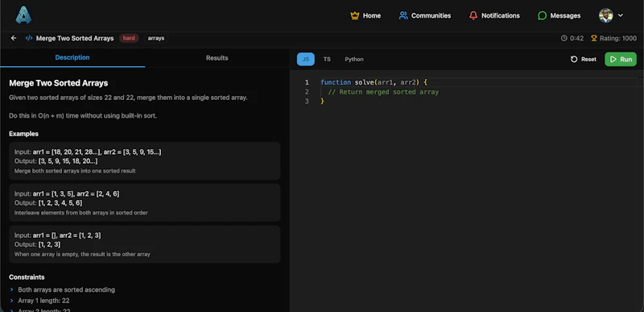Switch to the Results tab
The image size is (644, 312).
[217, 58]
